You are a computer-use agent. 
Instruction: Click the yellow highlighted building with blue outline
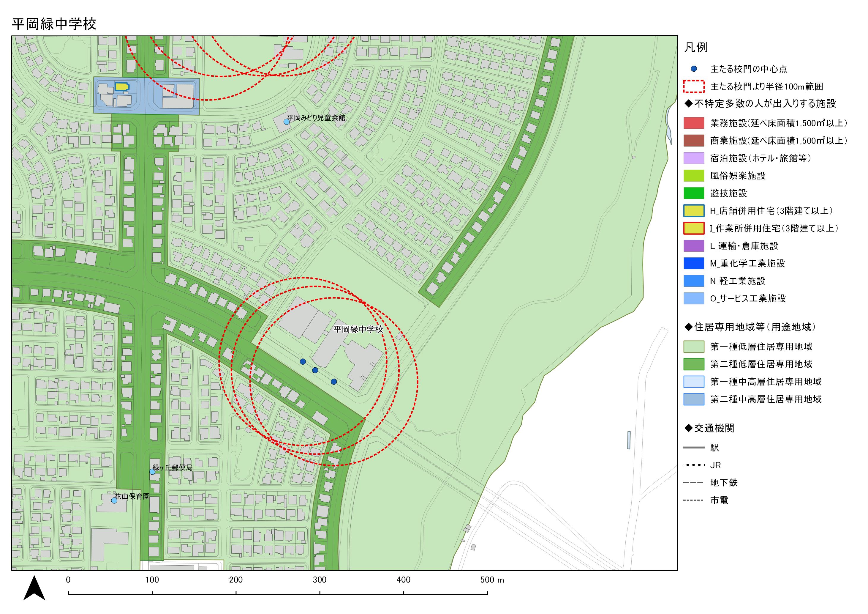pos(122,87)
